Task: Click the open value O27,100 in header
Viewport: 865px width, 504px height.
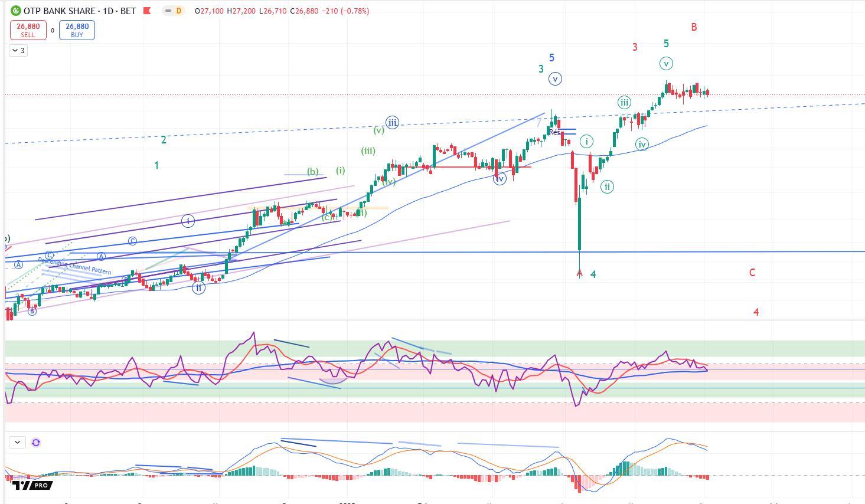Action: point(210,11)
